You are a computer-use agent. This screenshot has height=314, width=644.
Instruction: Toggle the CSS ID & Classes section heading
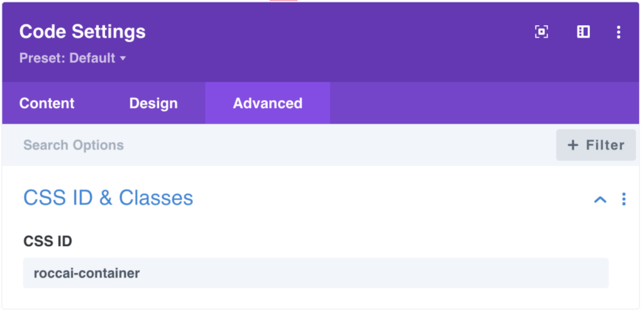click(108, 198)
